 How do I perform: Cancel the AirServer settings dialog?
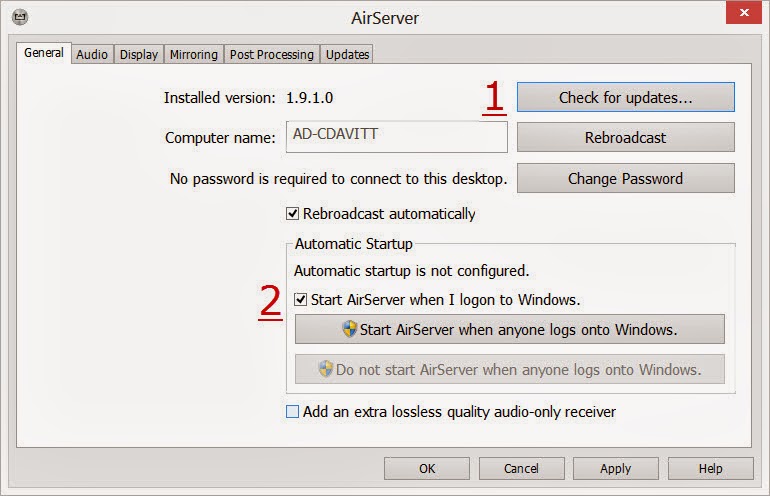click(x=521, y=468)
